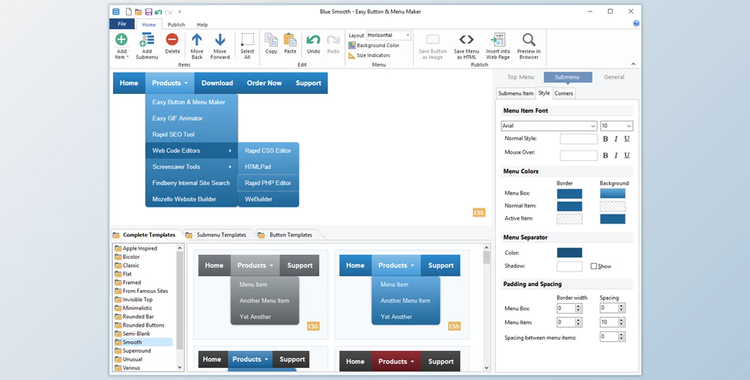Select the Apple Inspired template folder

[x=136, y=248]
